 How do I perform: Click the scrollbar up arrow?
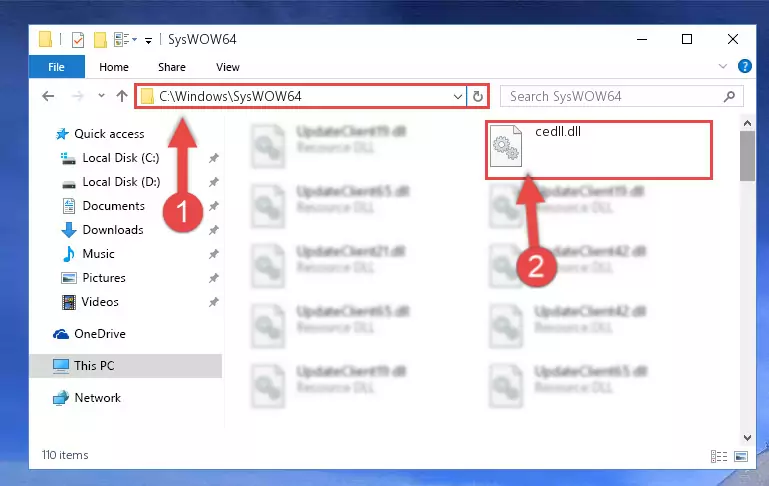point(747,123)
